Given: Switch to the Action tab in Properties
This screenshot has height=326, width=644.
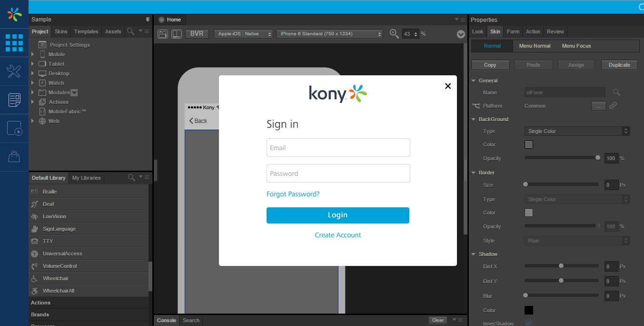Looking at the screenshot, I should [533, 31].
